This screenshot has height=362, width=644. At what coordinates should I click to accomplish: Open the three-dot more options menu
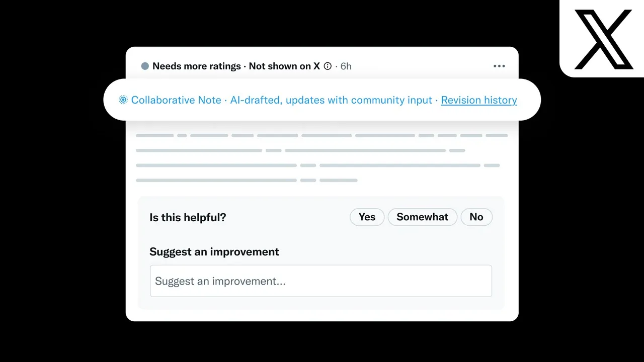point(499,66)
